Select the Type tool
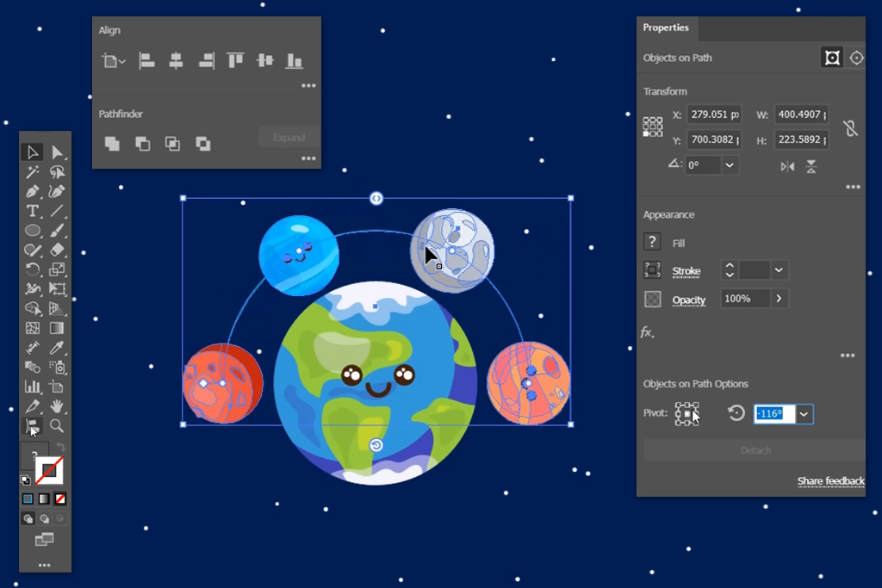This screenshot has width=882, height=588. coord(32,211)
